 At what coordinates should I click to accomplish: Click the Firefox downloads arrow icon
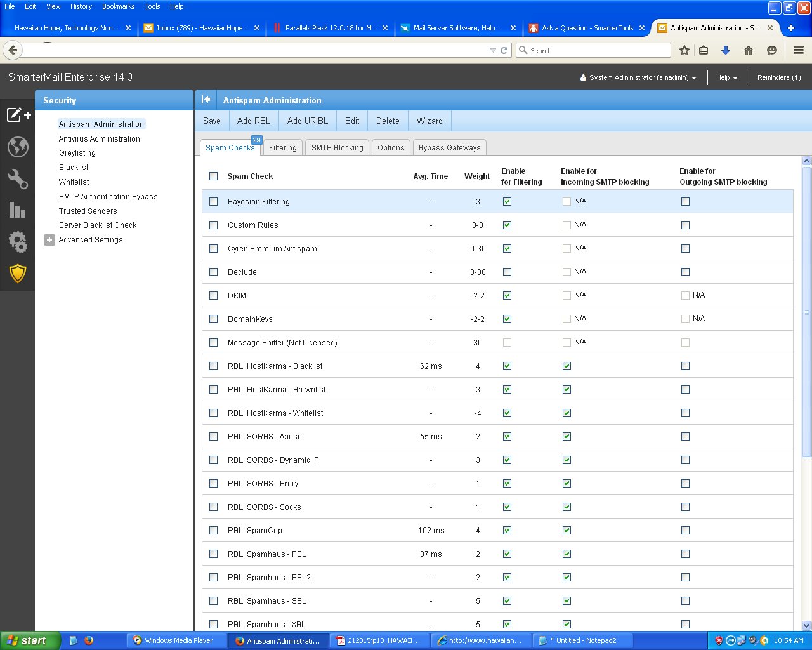726,50
